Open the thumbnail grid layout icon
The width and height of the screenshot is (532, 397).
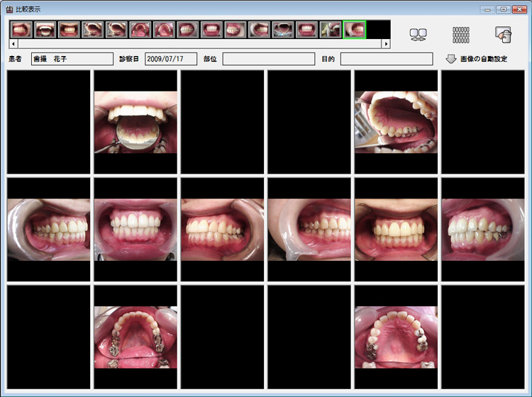(461, 35)
